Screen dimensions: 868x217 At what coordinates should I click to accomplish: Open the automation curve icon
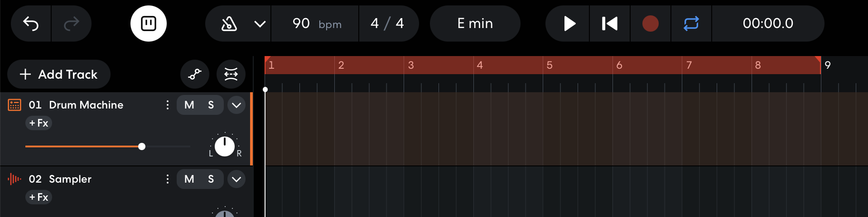pos(195,74)
